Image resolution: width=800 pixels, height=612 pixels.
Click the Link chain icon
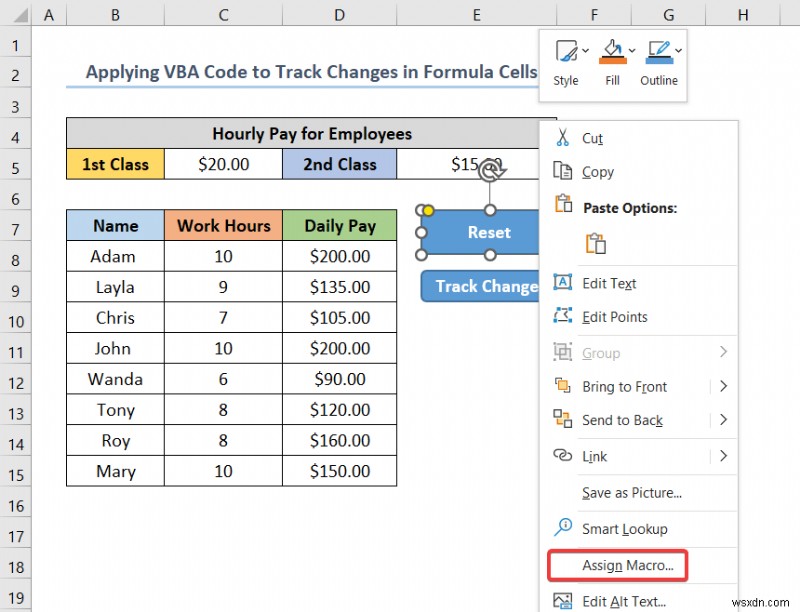click(563, 456)
